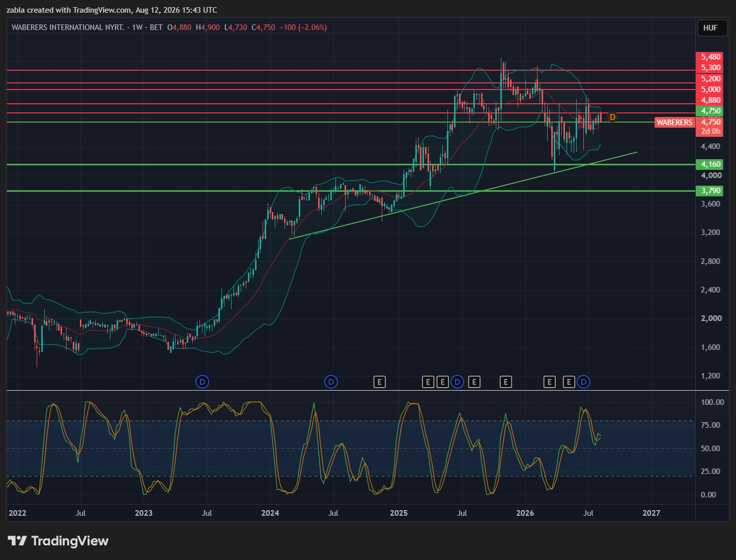Click the 2027 time axis label

[652, 513]
